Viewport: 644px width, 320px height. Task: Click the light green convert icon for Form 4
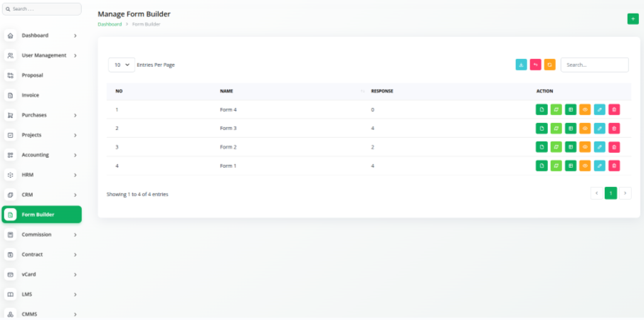pos(556,110)
